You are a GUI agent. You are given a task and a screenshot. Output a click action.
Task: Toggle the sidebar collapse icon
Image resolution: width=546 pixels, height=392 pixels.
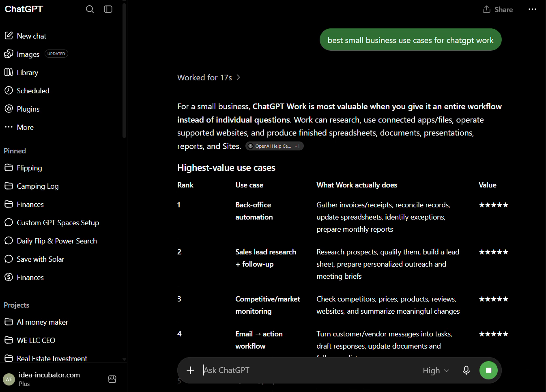pos(108,9)
